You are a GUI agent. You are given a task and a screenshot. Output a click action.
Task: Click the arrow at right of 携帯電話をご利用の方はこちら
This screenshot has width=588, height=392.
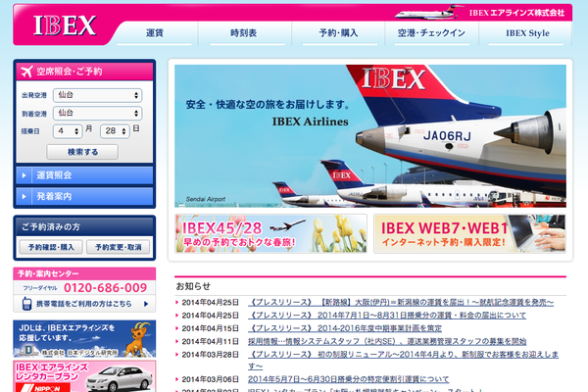tap(146, 304)
